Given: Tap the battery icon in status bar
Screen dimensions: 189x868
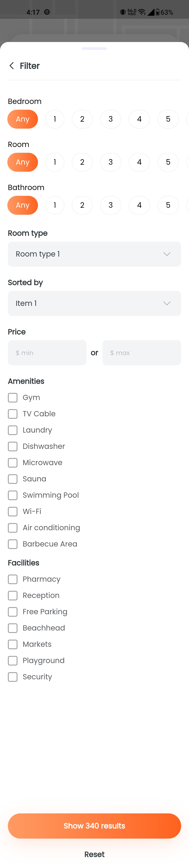Looking at the screenshot, I should tap(157, 12).
